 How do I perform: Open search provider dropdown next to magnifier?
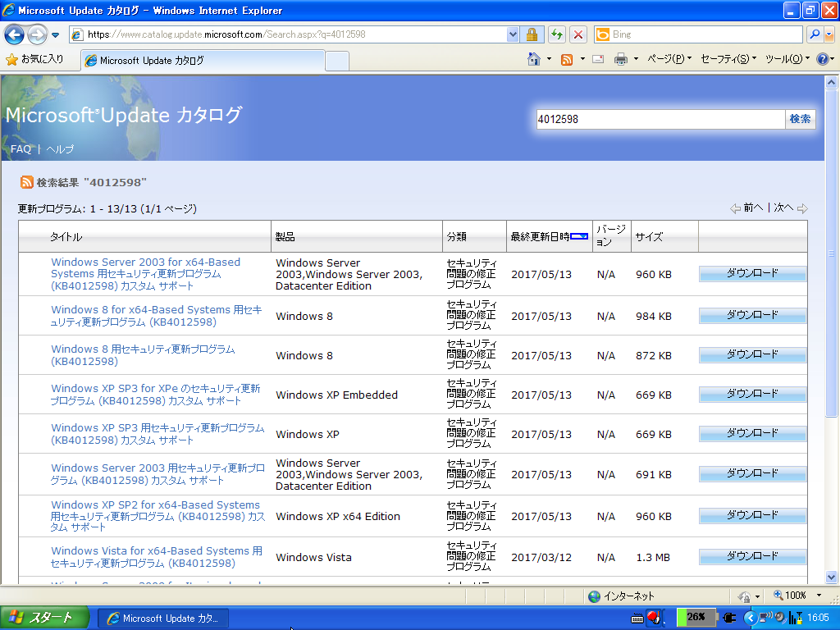coord(829,34)
